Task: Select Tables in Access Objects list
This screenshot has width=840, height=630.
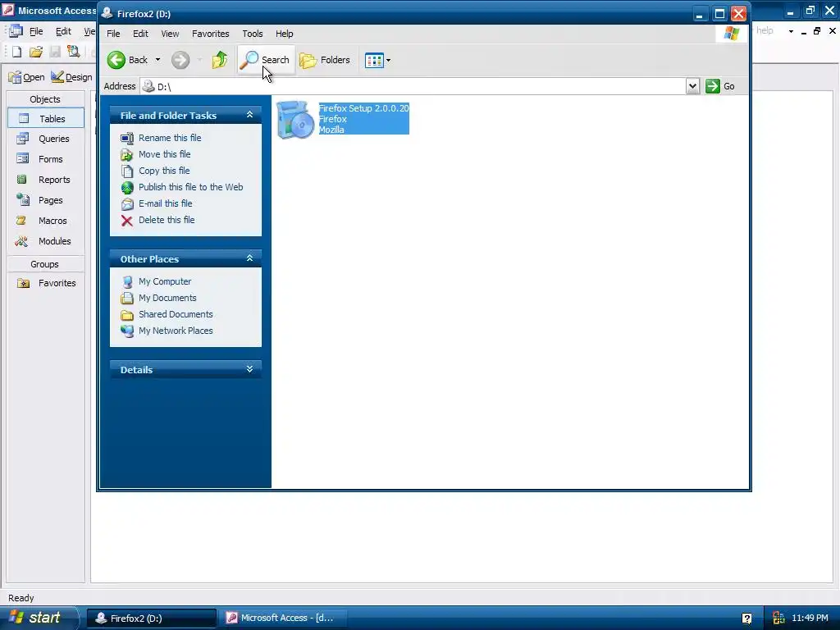Action: pyautogui.click(x=46, y=118)
